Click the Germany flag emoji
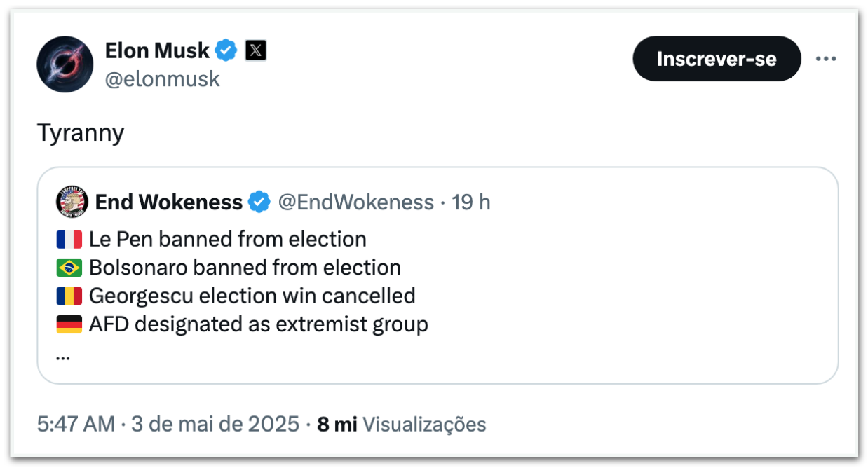 pyautogui.click(x=69, y=324)
